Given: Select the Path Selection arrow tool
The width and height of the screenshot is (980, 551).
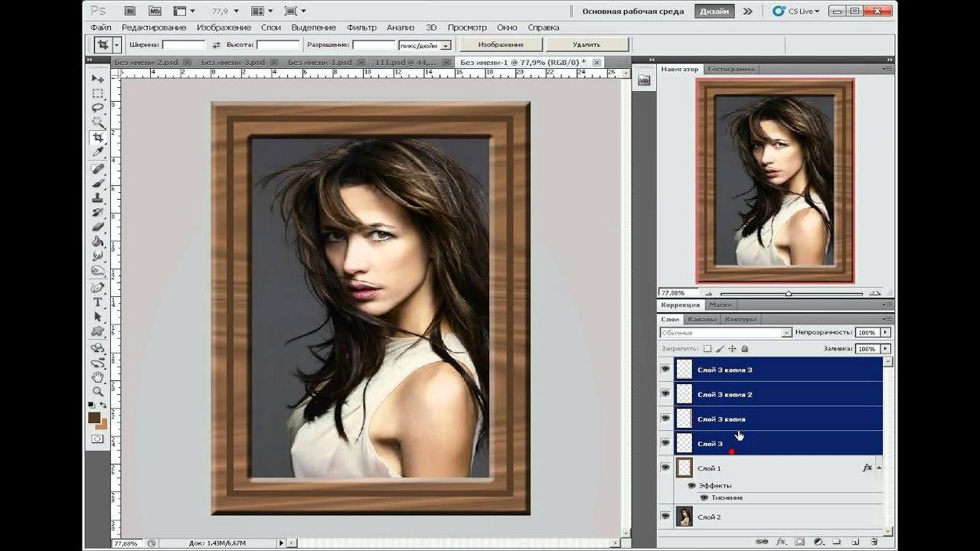Looking at the screenshot, I should click(98, 317).
